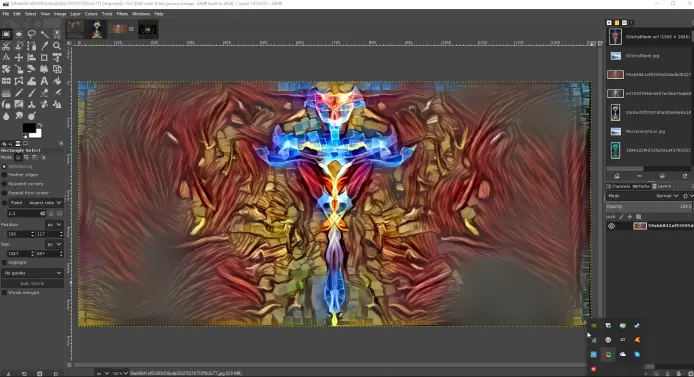Image resolution: width=694 pixels, height=377 pixels.
Task: Open the status bar unit dropdown
Action: pyautogui.click(x=102, y=373)
